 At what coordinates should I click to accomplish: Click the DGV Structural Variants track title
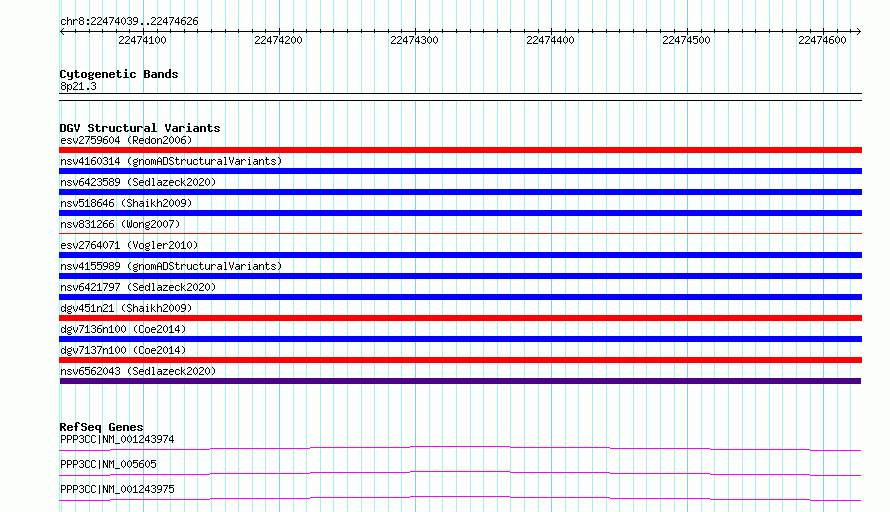point(140,128)
